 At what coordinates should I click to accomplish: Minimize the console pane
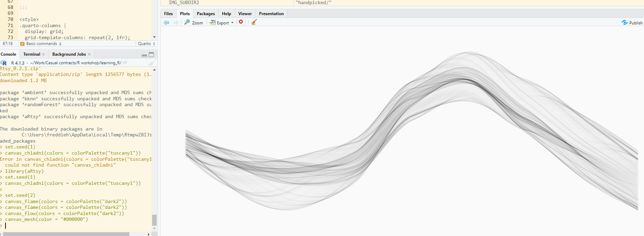tap(144, 55)
